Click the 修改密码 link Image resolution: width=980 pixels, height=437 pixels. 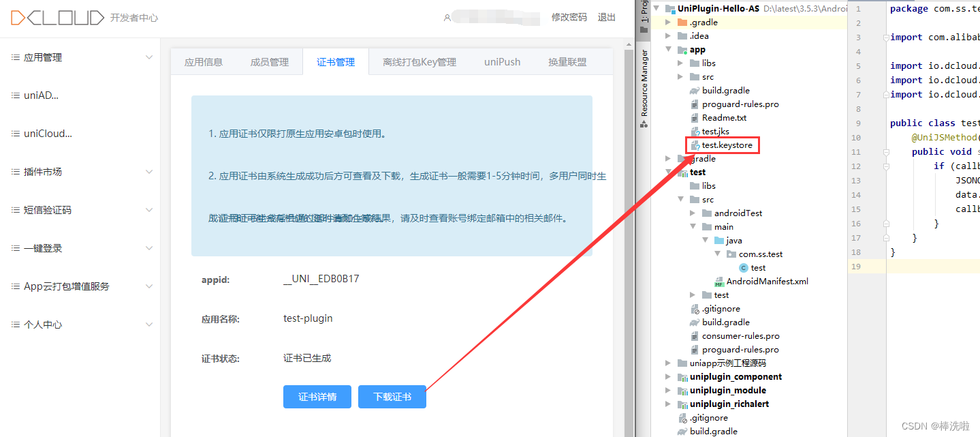569,18
